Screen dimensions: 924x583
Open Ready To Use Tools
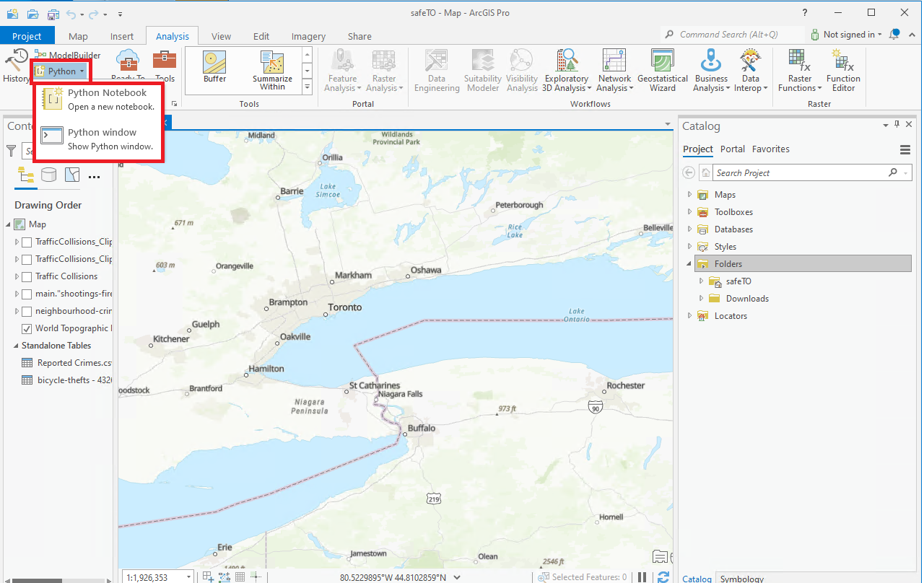pyautogui.click(x=128, y=66)
